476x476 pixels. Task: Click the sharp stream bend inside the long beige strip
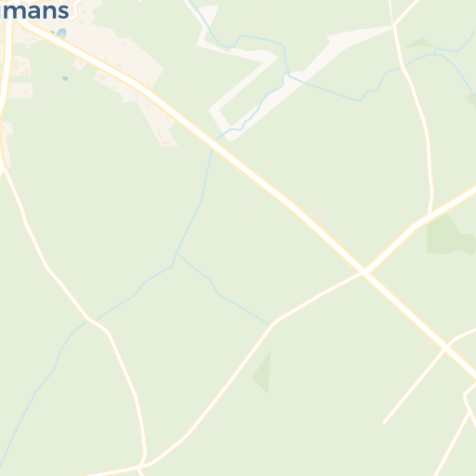click(284, 74)
